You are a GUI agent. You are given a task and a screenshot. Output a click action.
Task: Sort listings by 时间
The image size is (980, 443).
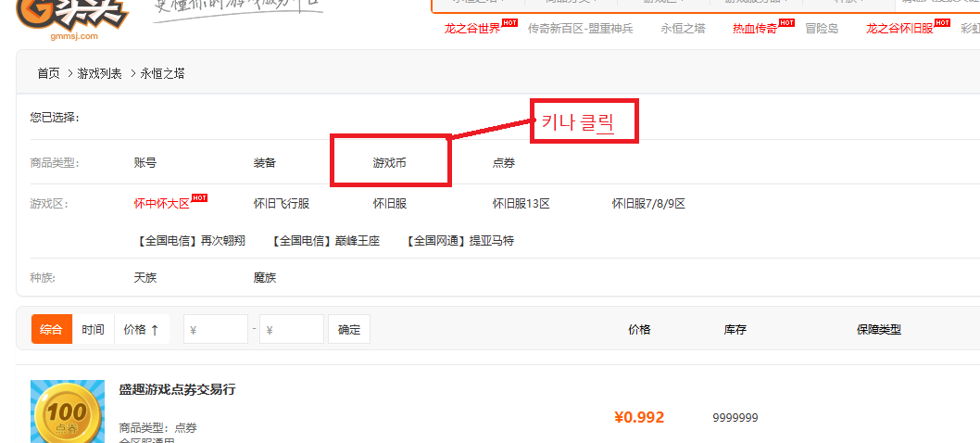[93, 329]
